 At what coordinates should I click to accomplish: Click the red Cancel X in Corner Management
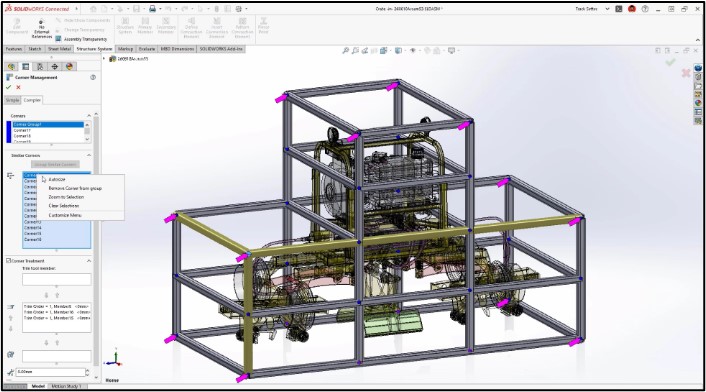coord(18,87)
